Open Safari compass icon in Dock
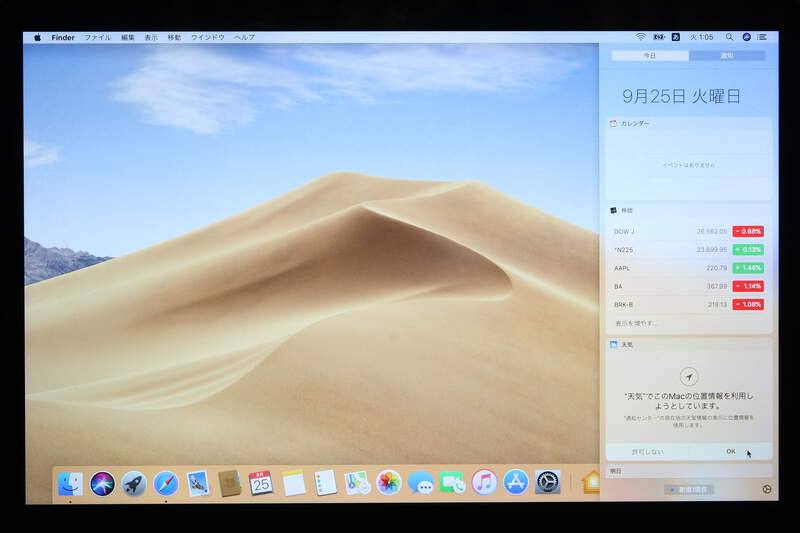This screenshot has height=533, width=800. [x=166, y=483]
